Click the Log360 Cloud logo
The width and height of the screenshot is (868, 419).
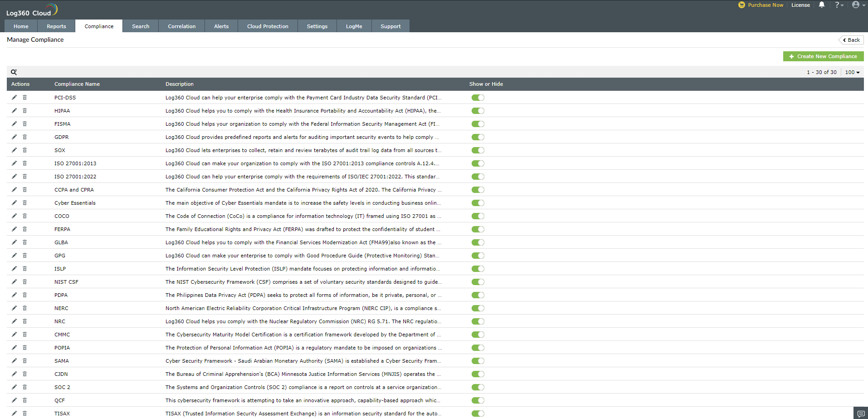tap(32, 10)
